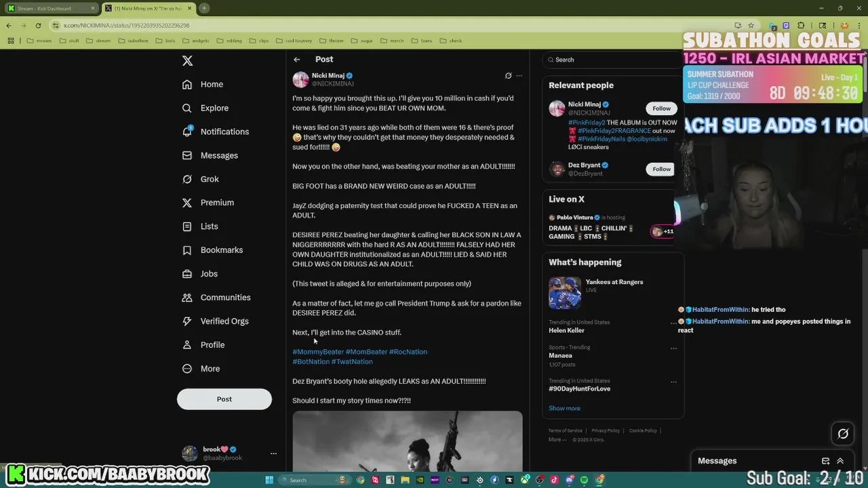This screenshot has height=488, width=868.
Task: Open the cod tourney bookmarks folder
Action: (294, 41)
